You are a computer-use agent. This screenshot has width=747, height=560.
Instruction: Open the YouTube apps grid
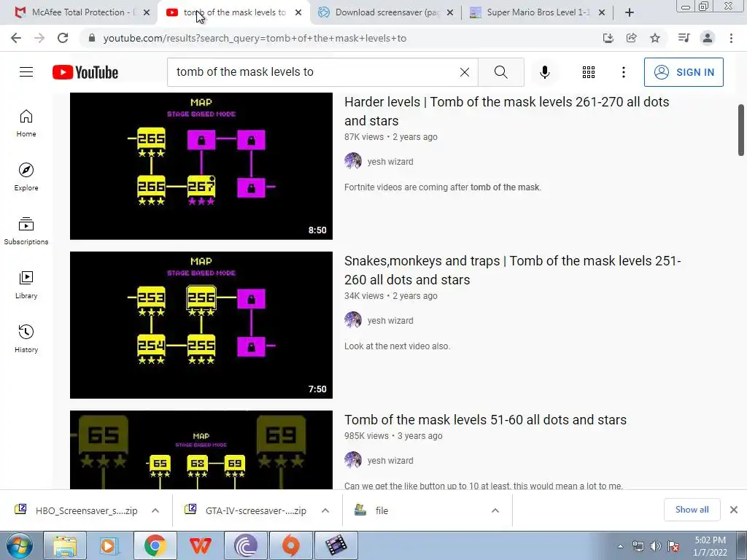(x=589, y=72)
